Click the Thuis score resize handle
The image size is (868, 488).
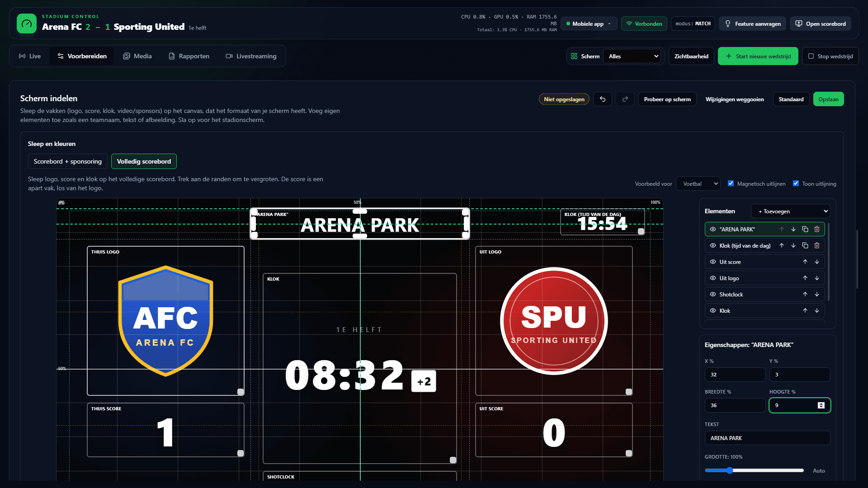pos(241,453)
